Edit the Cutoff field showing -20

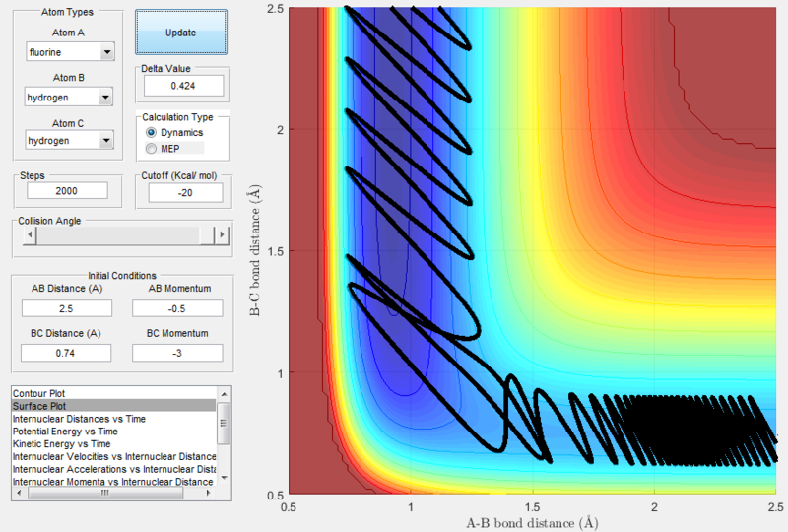point(185,192)
